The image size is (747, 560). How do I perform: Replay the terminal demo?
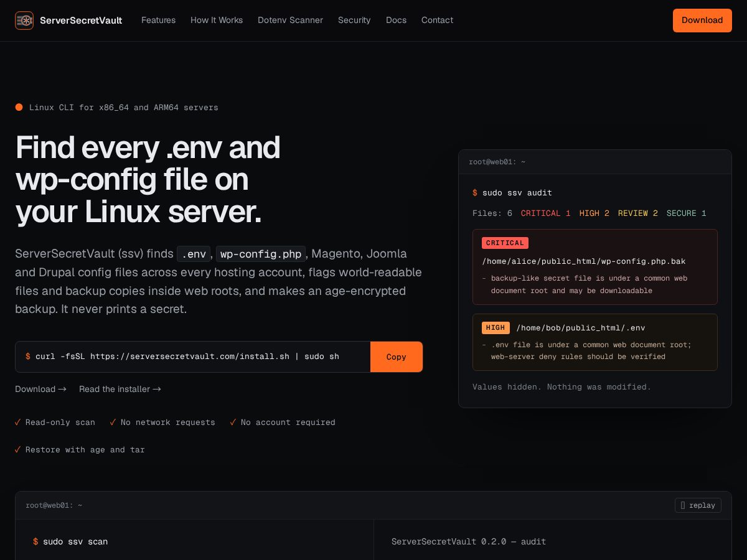698,505
